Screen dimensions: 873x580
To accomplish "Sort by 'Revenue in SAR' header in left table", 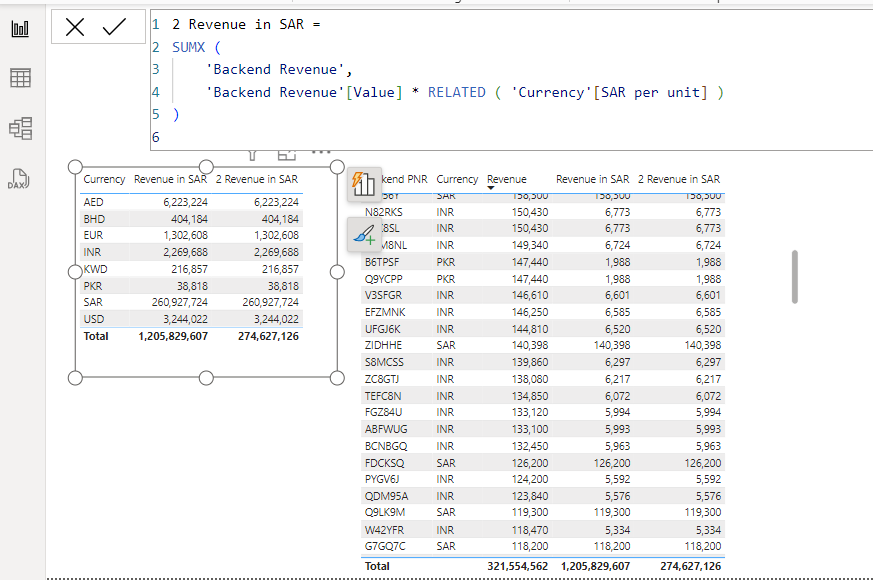I will pyautogui.click(x=170, y=179).
